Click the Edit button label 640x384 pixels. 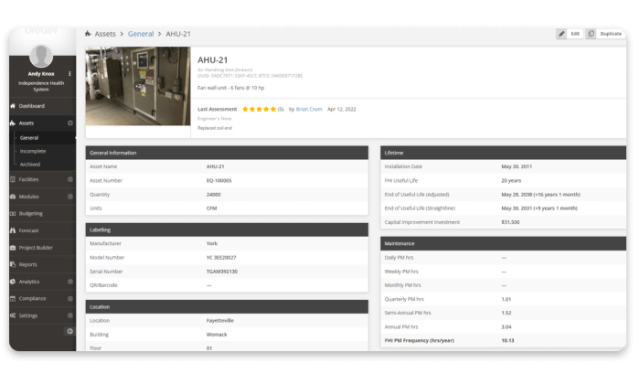coord(575,34)
